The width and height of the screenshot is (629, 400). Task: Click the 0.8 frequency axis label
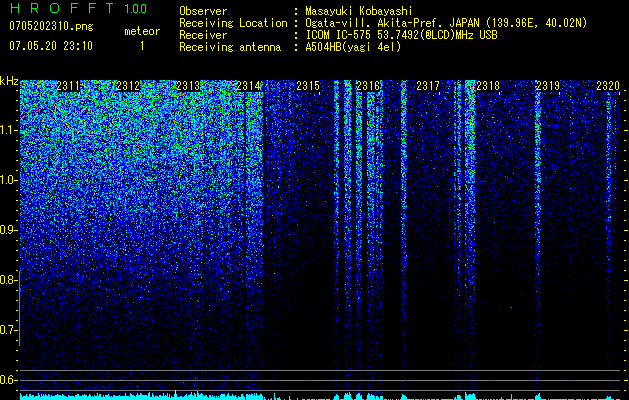(x=7, y=280)
